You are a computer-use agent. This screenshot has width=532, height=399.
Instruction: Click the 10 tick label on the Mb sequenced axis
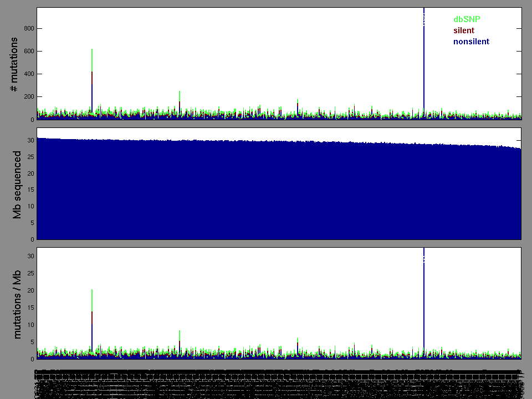coord(30,206)
